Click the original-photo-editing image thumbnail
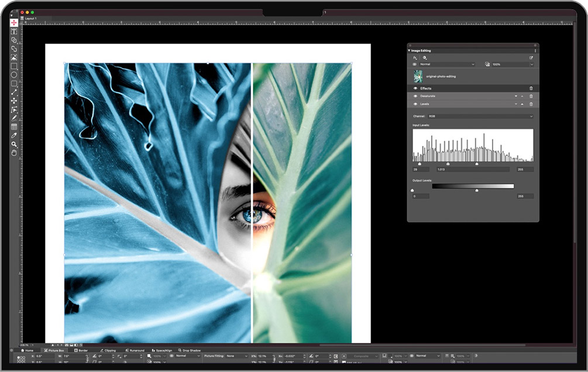 (x=418, y=77)
